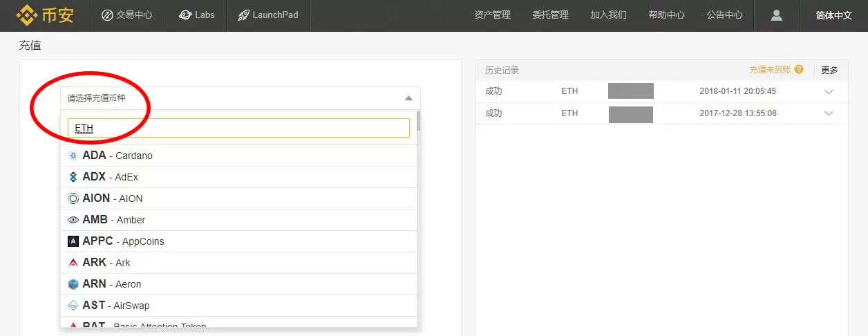The height and width of the screenshot is (336, 868).
Task: Go to 委托管理 order management
Action: [x=551, y=15]
